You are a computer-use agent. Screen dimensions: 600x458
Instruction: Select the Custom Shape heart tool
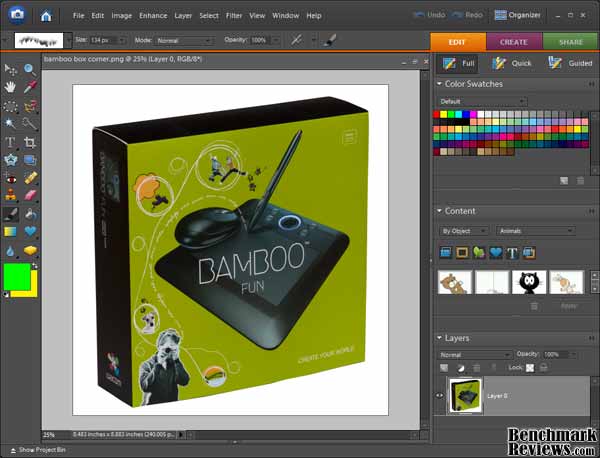[30, 232]
